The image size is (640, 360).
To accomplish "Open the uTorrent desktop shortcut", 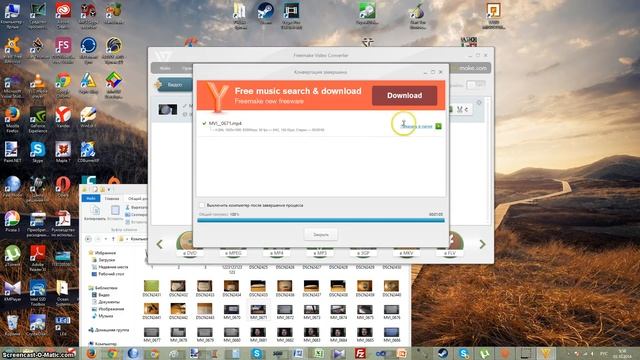I will point(12,256).
